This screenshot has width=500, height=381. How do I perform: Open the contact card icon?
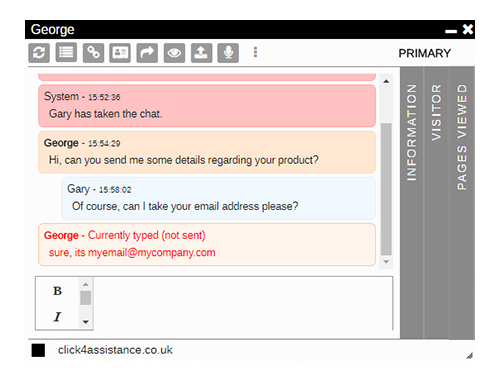[x=120, y=53]
